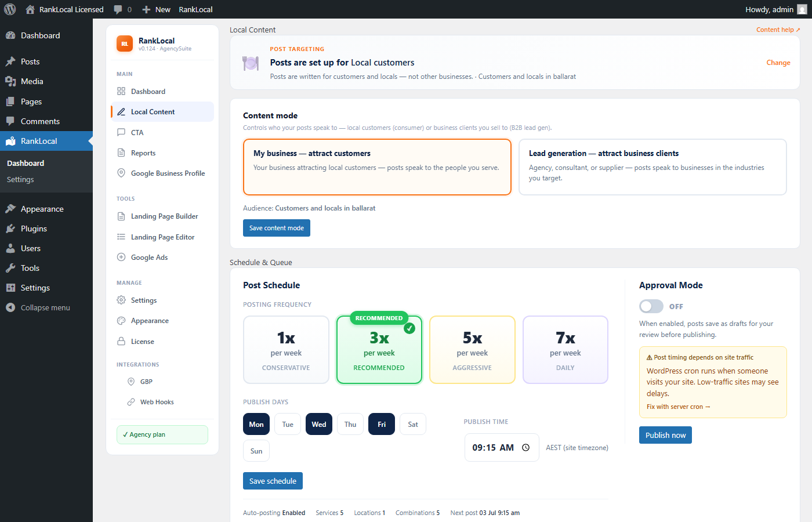This screenshot has width=812, height=522.
Task: Open Local Content in RankLocal nav
Action: click(162, 111)
